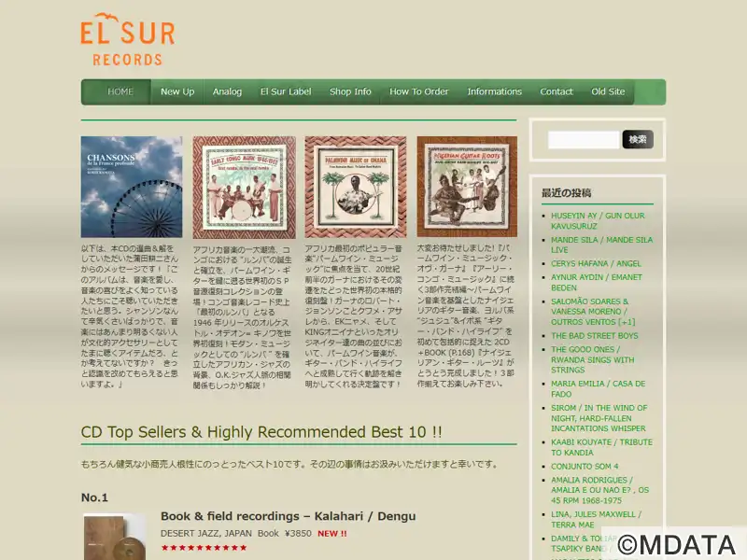Screen dimensions: 747x560
Task: Open Book & field recordings Kalahari / Dengu title
Action: coord(288,516)
